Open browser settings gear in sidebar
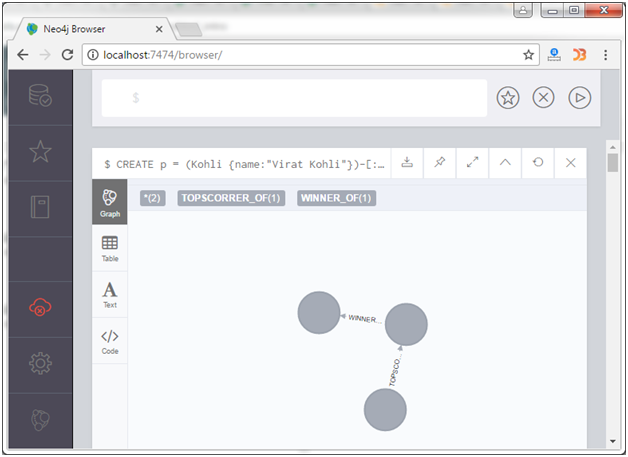The image size is (628, 457). (x=40, y=363)
